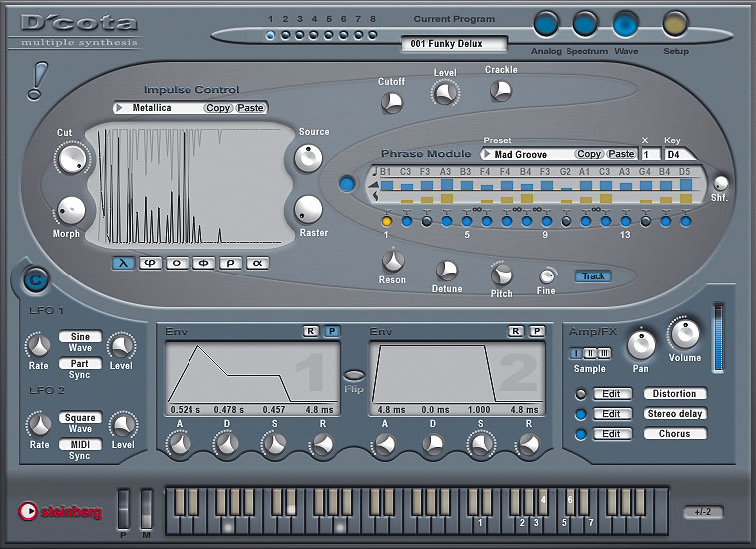
Task: Open the LFO 1 Part sync selector
Action: 80,363
